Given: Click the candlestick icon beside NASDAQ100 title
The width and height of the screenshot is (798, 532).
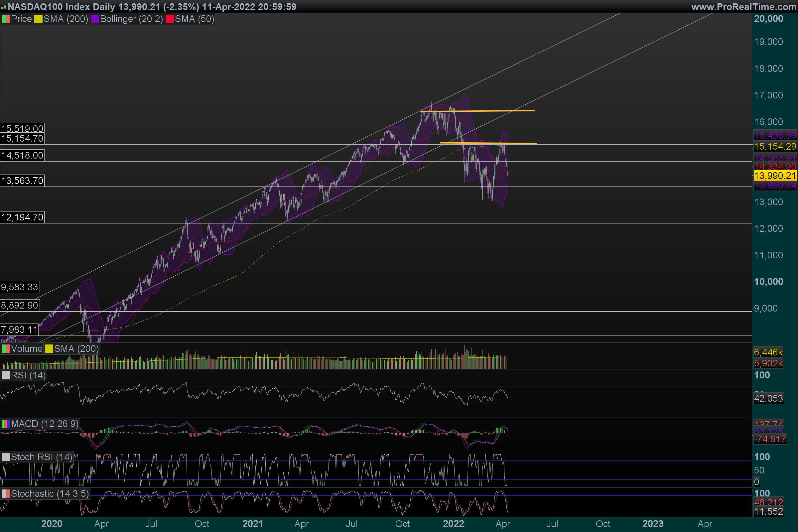Looking at the screenshot, I should point(4,7).
